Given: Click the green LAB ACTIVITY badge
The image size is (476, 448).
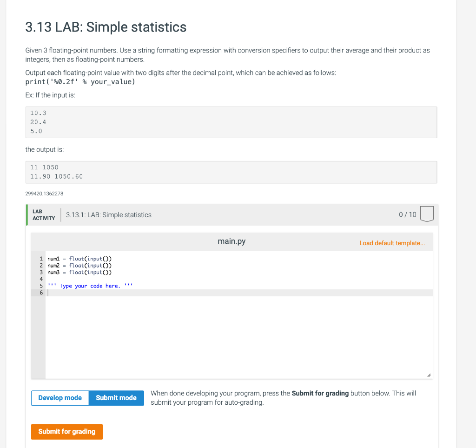Looking at the screenshot, I should 43,214.
